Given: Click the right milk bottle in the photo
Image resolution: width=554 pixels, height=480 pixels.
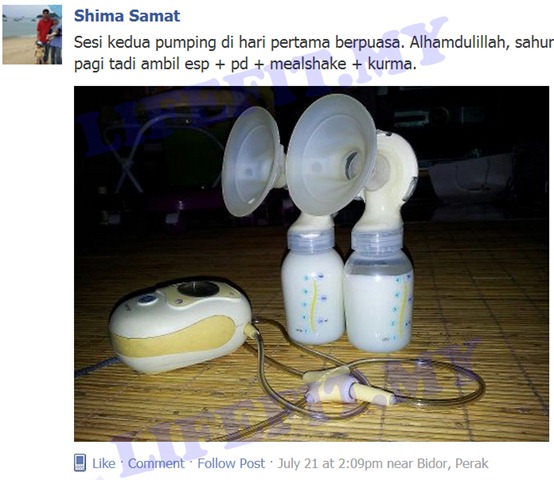Looking at the screenshot, I should coord(378,290).
